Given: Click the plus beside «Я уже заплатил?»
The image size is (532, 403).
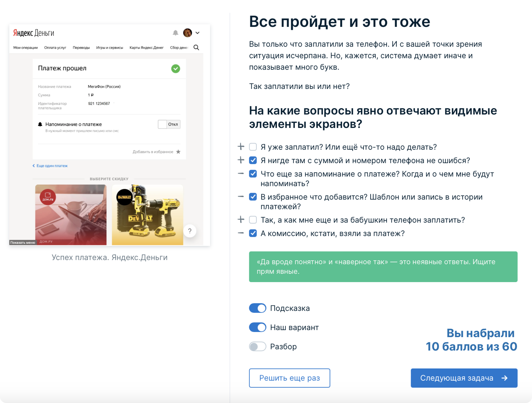Looking at the screenshot, I should point(241,146).
